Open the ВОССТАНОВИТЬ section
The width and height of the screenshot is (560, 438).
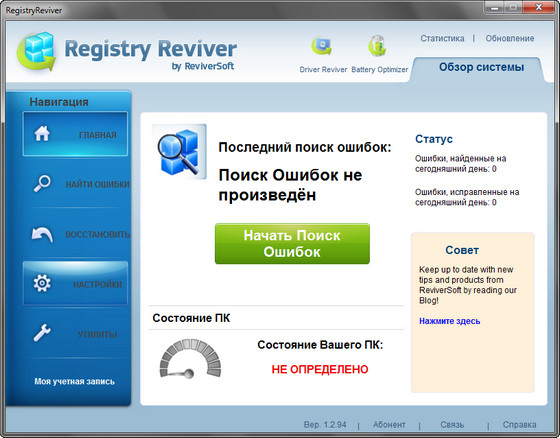(75, 234)
